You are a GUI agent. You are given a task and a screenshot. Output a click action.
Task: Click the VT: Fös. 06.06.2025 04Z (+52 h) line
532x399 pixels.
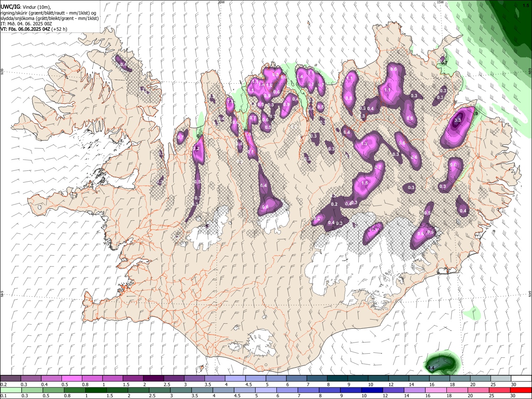click(x=34, y=29)
